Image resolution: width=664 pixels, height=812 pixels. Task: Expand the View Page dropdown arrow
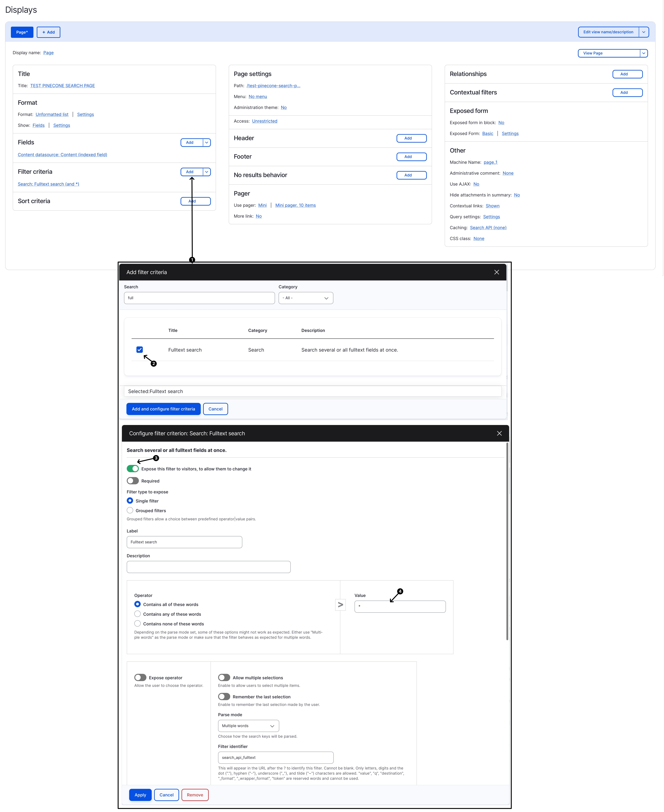(644, 53)
